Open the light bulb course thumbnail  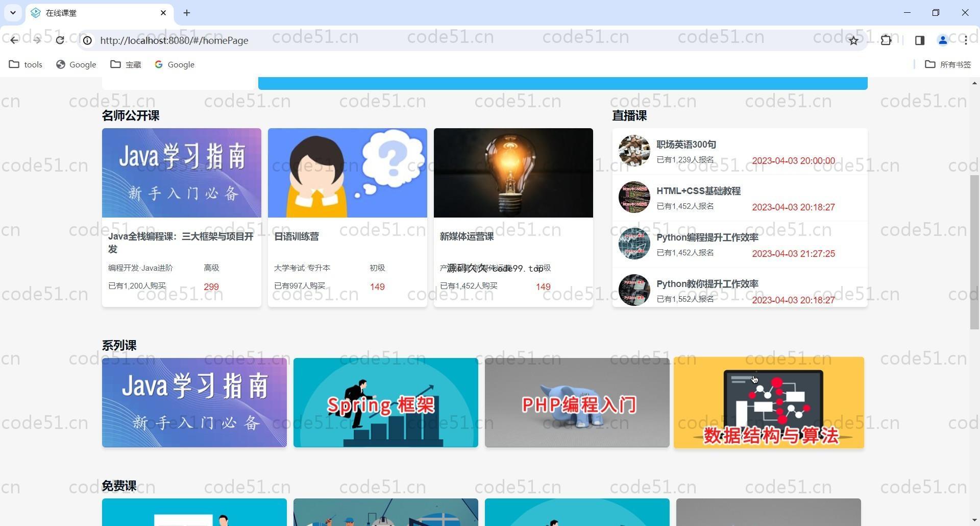(x=513, y=173)
